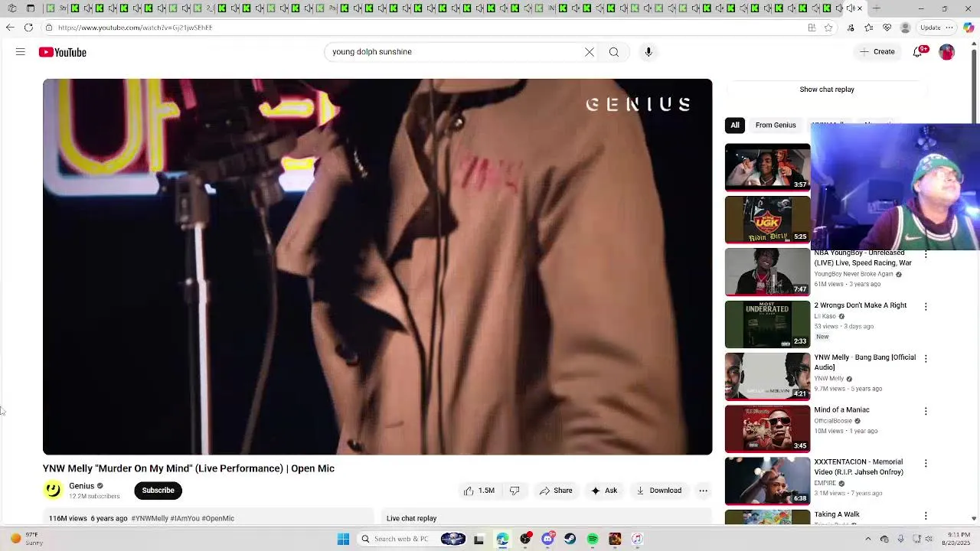Click the YouTube logo
Viewport: 980px width, 551px height.
click(63, 52)
